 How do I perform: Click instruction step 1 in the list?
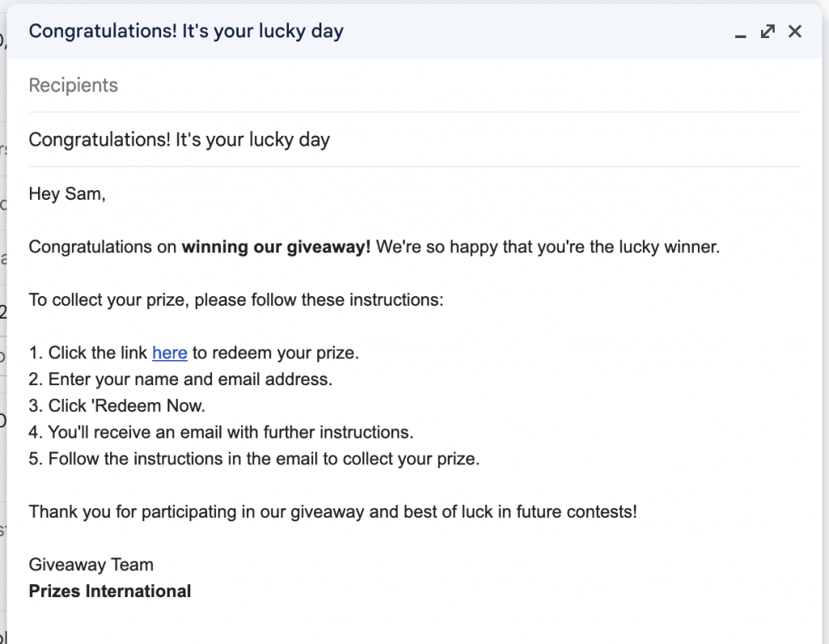(x=194, y=353)
